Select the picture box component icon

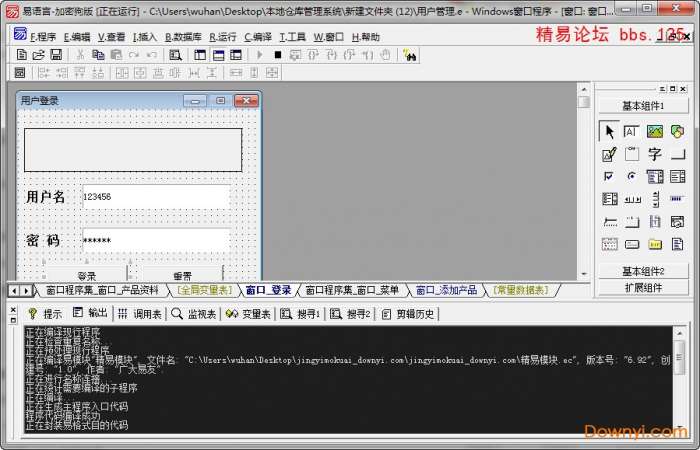(655, 132)
